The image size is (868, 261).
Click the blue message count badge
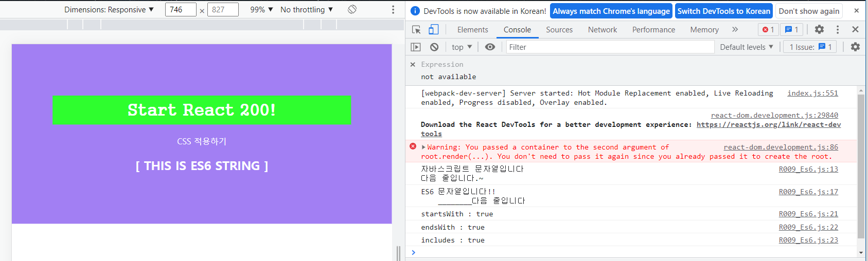[x=791, y=30]
